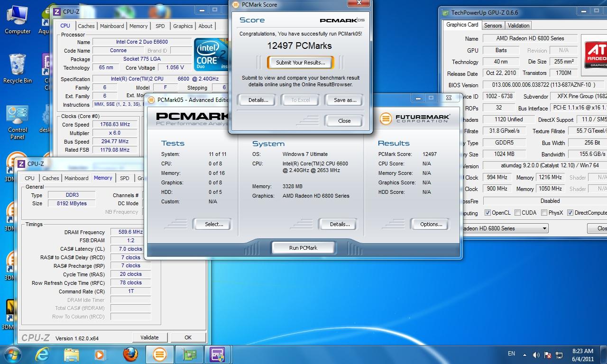Click the GPU-Z title bar icon
The image size is (607, 364).
click(x=446, y=13)
